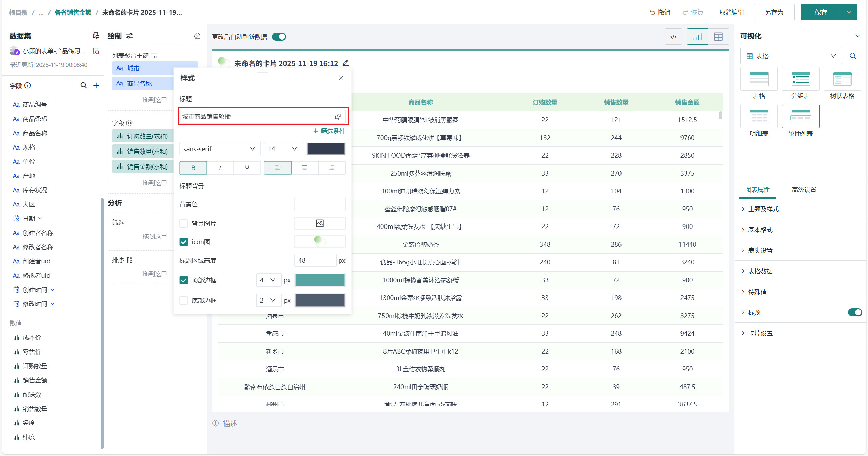Open the sans-serif font dropdown
The width and height of the screenshot is (868, 456).
(x=219, y=148)
